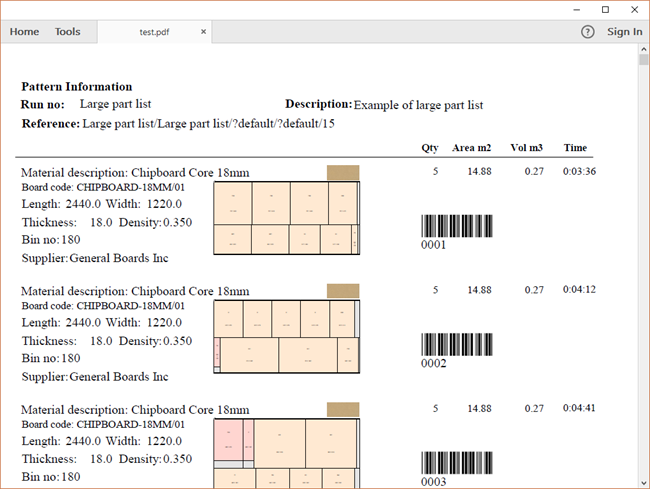Click the scrollbar down arrow
650x489 pixels.
coord(643,482)
